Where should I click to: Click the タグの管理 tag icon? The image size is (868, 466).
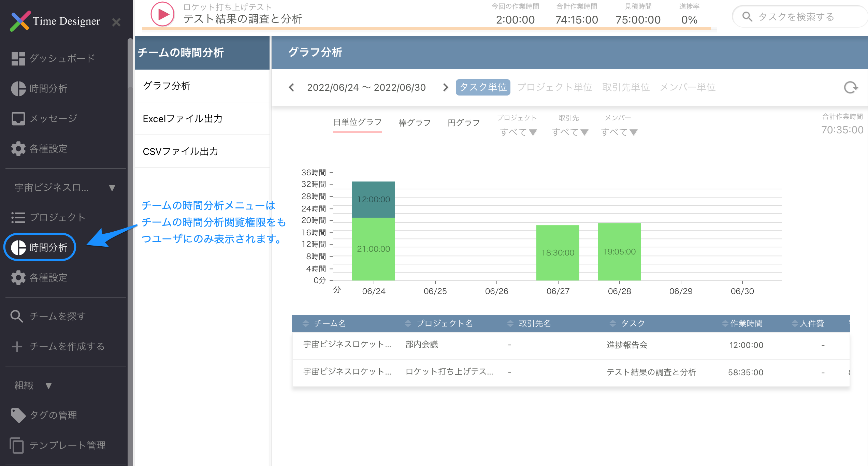[18, 415]
